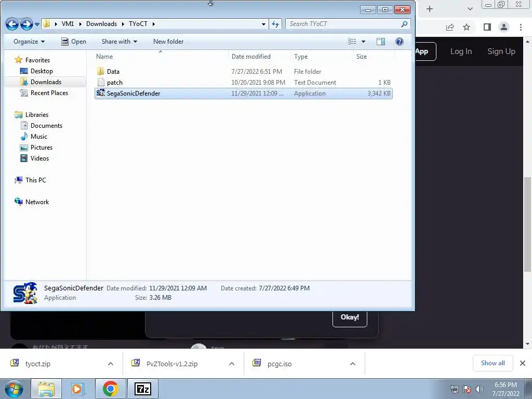Image resolution: width=532 pixels, height=399 pixels.
Task: Click Open in the Explorer toolbar
Action: click(74, 42)
